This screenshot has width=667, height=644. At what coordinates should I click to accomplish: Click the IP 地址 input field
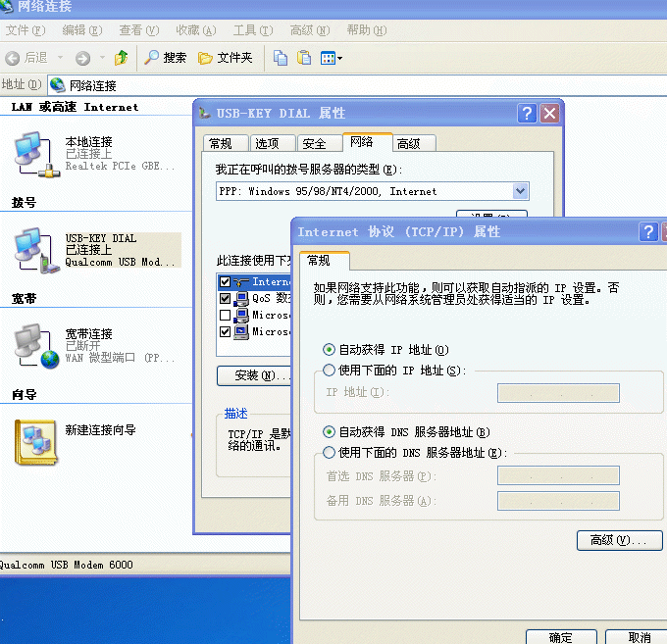pos(558,393)
